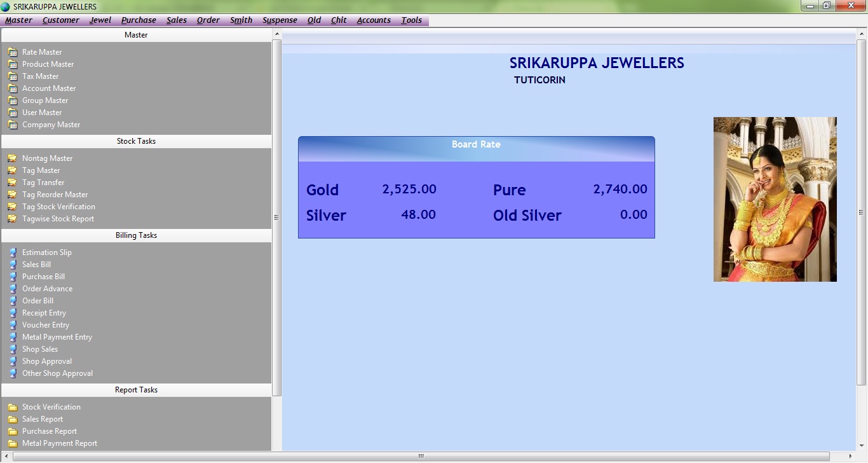Screen dimensions: 868x463
Task: Click the Rate Master icon
Action: (13, 52)
